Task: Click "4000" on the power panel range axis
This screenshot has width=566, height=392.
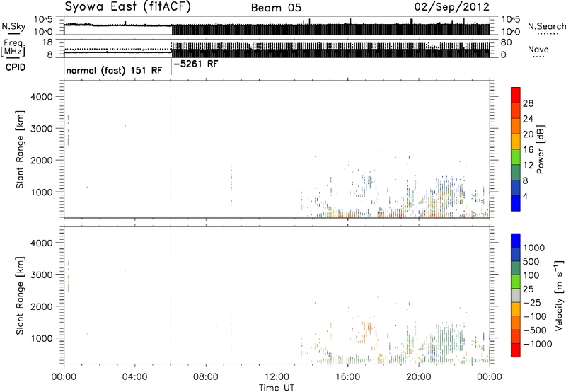Action: click(x=41, y=97)
